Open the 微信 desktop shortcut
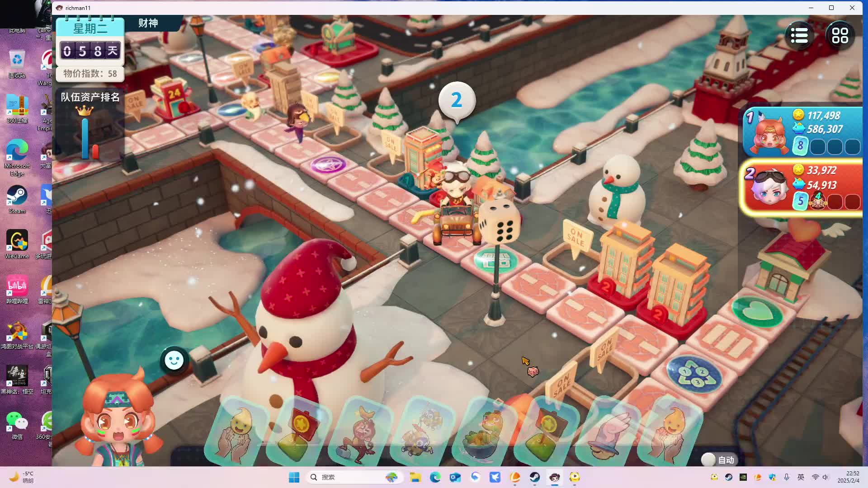The width and height of the screenshot is (868, 488). pyautogui.click(x=17, y=425)
